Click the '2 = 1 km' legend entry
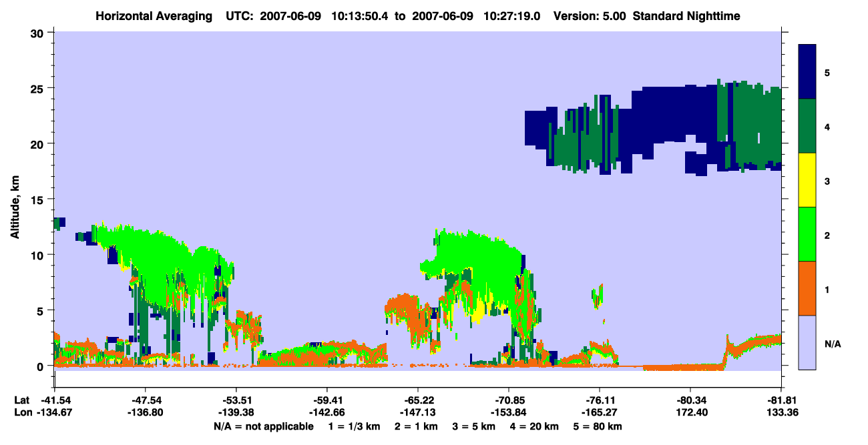This screenshot has width=868, height=445. 415,426
